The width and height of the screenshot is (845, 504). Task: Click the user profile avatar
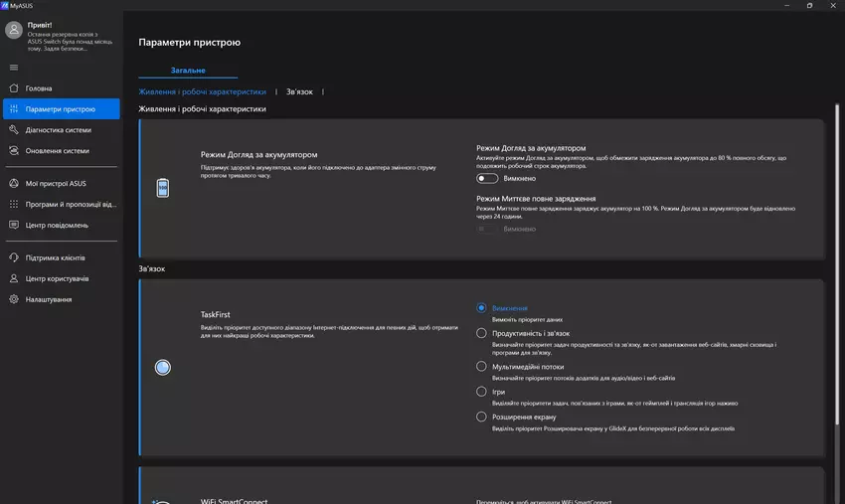click(14, 31)
